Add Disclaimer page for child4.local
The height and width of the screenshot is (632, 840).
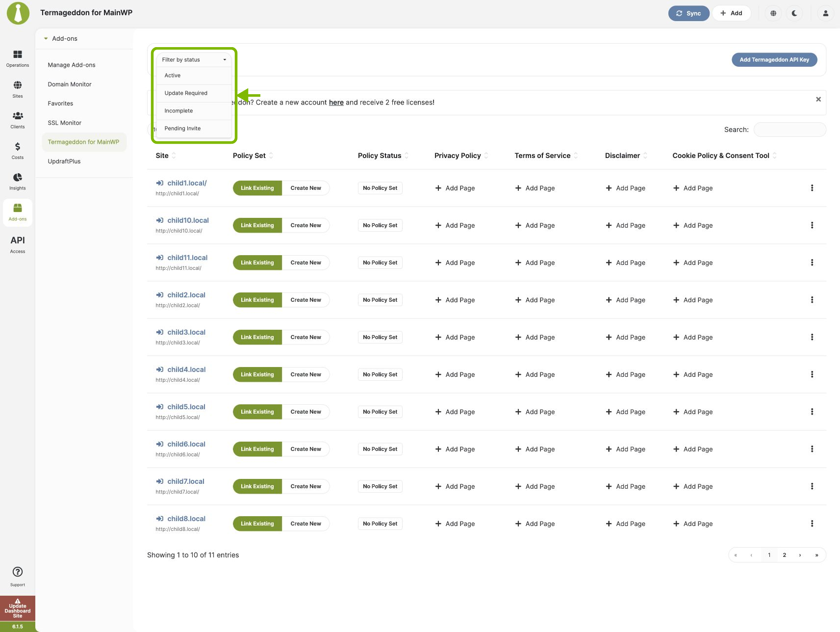pos(626,374)
